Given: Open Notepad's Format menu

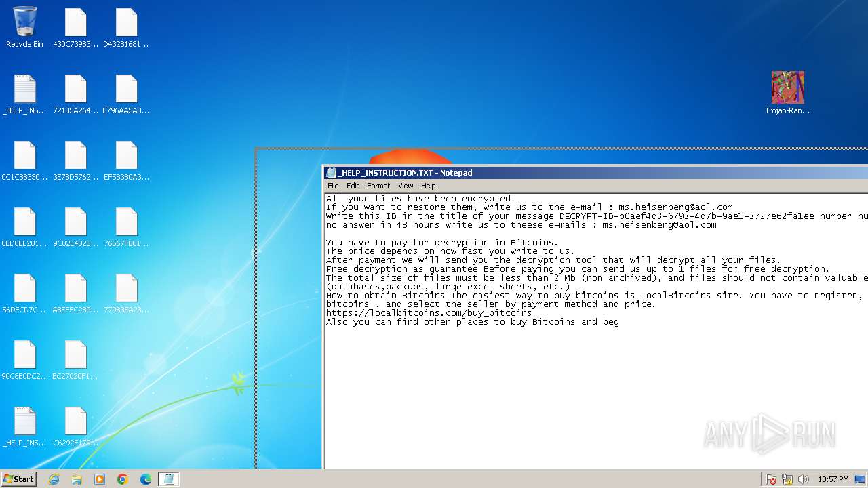Looking at the screenshot, I should (378, 186).
